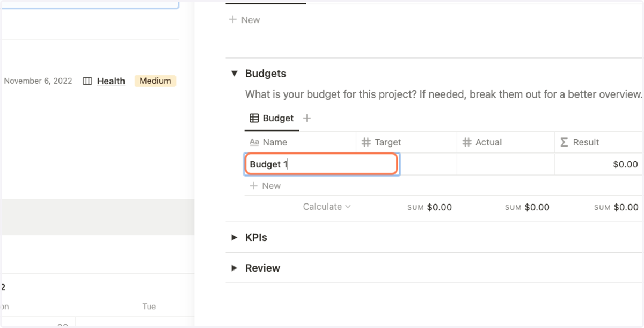Click the Budgets heading text

(266, 74)
